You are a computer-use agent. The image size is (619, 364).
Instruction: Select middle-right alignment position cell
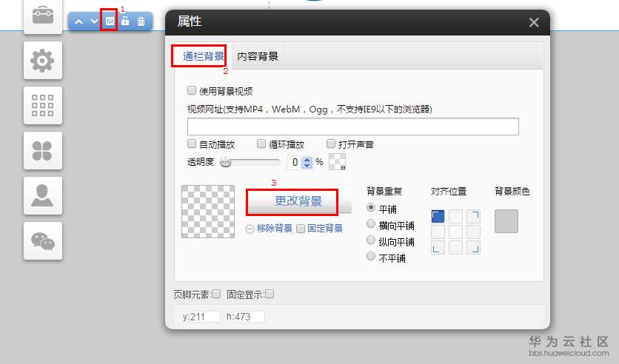click(473, 232)
